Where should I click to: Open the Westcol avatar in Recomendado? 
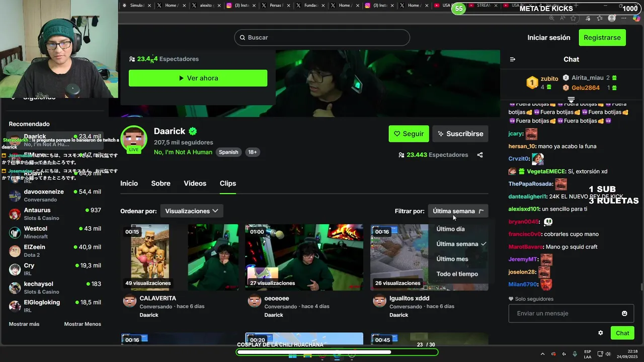[x=15, y=232]
